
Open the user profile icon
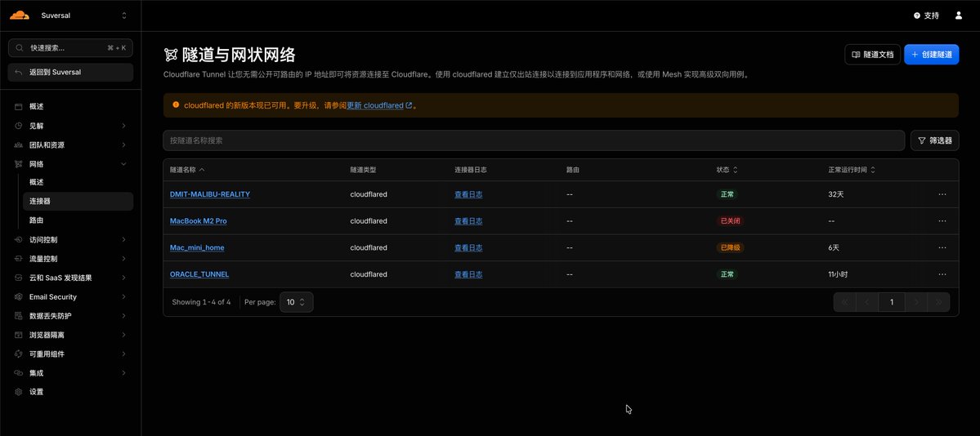pyautogui.click(x=959, y=16)
